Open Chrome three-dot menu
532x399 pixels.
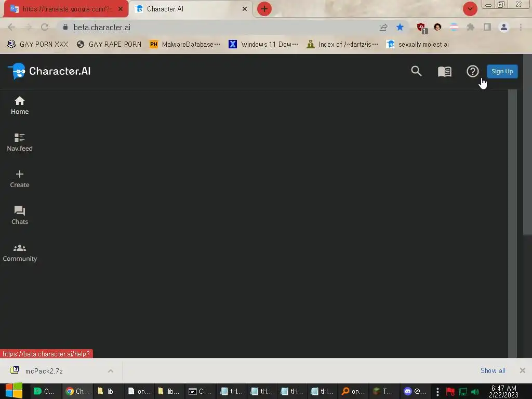coord(521,27)
